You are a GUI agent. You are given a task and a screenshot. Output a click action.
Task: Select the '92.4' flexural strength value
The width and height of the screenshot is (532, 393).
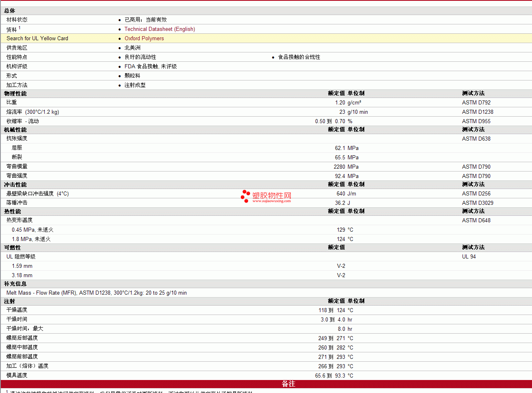point(340,176)
